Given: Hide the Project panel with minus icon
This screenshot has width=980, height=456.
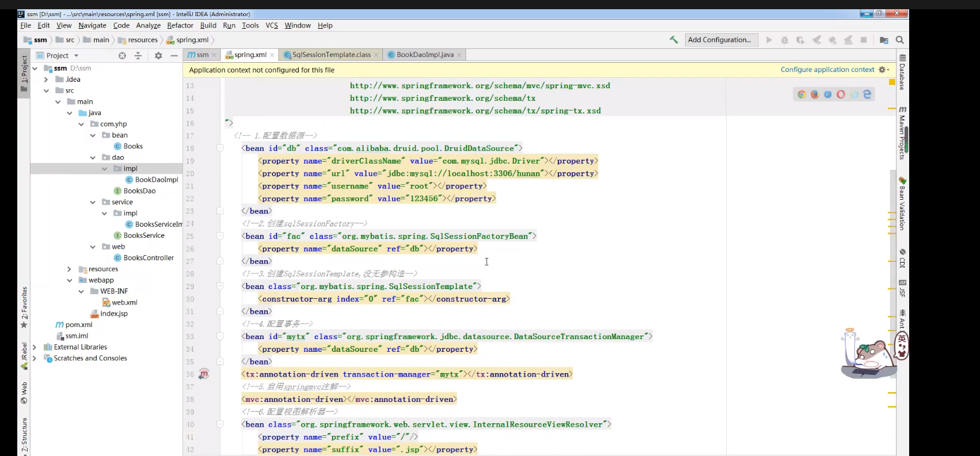Looking at the screenshot, I should point(174,55).
